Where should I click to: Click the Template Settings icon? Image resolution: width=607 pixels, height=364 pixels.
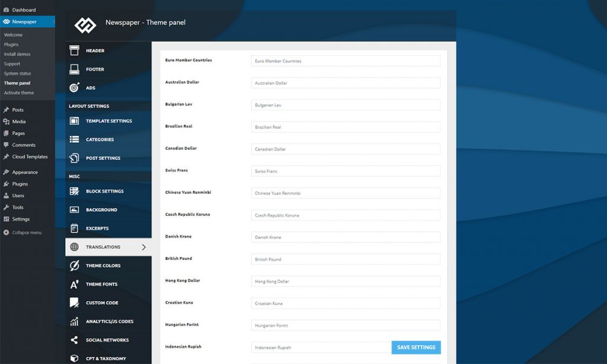click(x=74, y=121)
